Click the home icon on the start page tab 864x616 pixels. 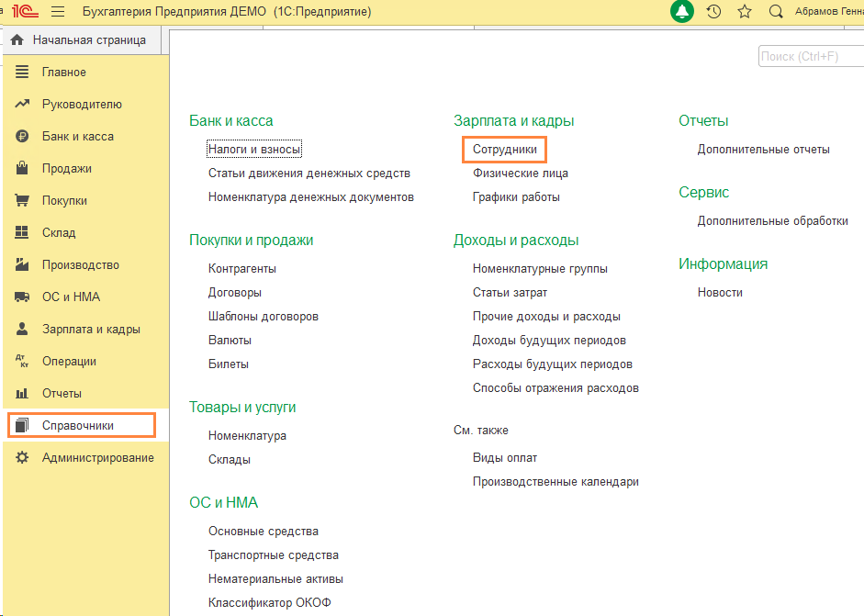pos(17,39)
